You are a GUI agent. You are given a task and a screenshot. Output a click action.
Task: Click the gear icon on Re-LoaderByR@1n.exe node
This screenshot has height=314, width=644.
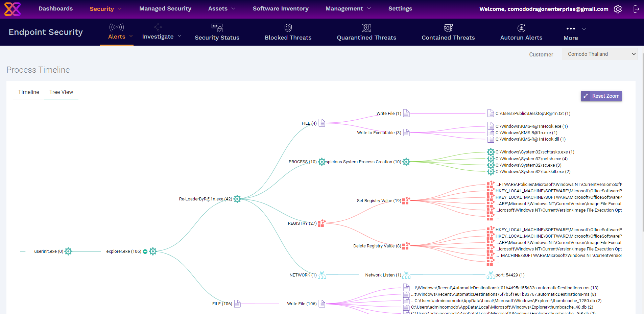tap(238, 199)
